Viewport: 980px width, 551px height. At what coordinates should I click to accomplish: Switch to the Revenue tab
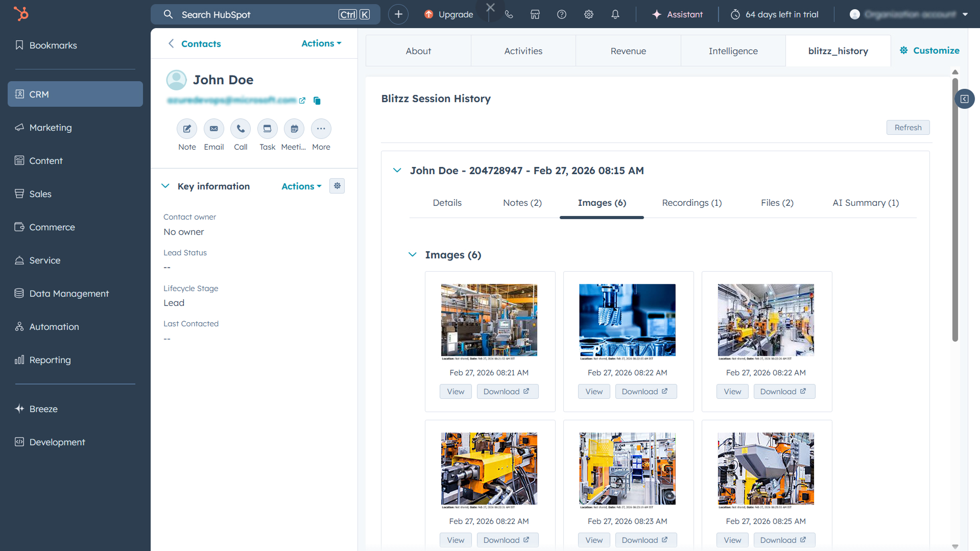click(628, 51)
